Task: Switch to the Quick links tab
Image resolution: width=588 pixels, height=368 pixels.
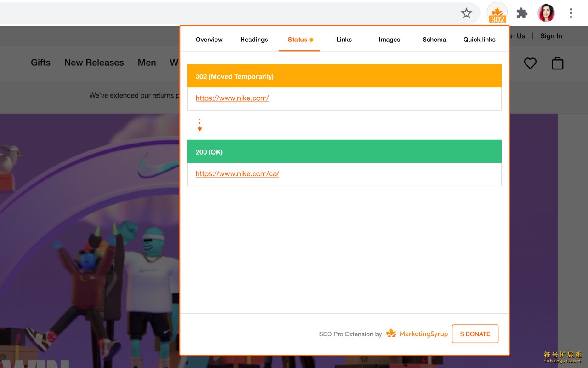Action: tap(480, 40)
